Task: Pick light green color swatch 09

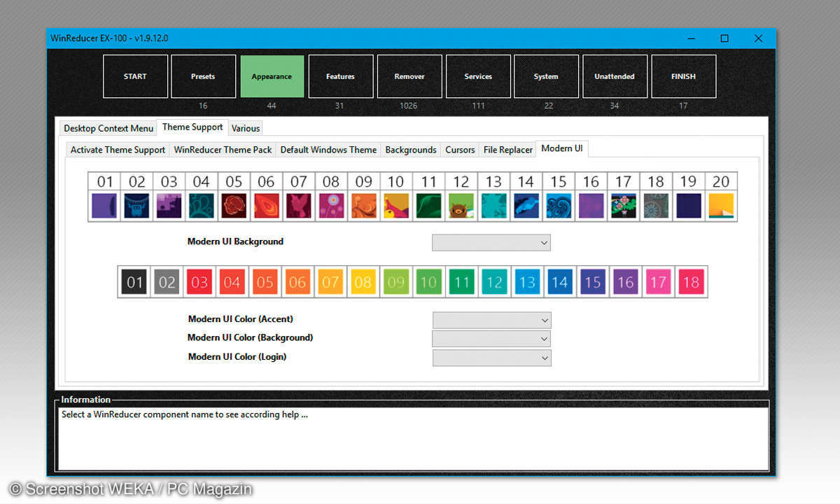Action: pyautogui.click(x=395, y=282)
